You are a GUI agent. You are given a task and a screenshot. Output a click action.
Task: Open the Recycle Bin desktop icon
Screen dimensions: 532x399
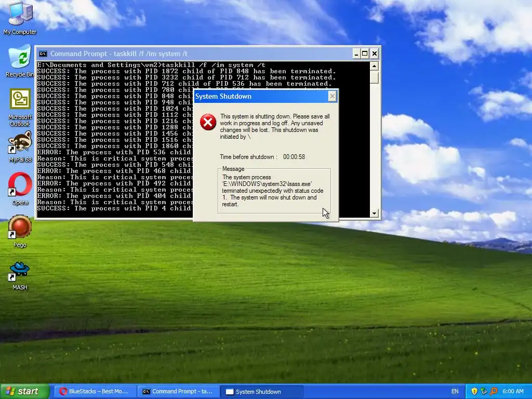pyautogui.click(x=20, y=61)
